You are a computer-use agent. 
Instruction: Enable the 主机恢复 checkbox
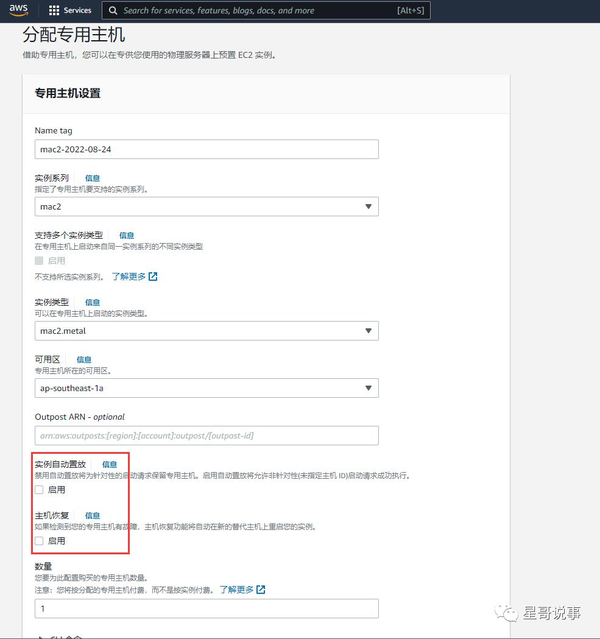pos(39,541)
